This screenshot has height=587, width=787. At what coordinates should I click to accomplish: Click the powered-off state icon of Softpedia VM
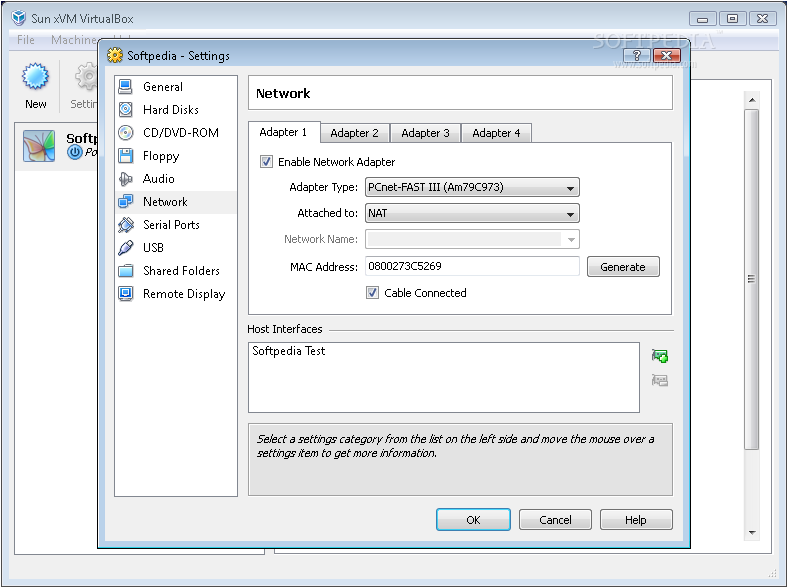pos(75,152)
